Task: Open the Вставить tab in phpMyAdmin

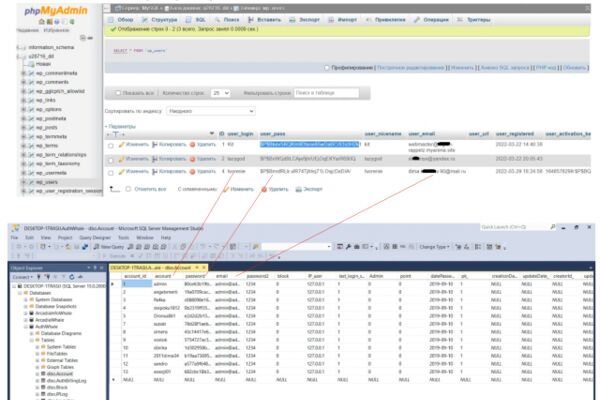Action: point(264,20)
